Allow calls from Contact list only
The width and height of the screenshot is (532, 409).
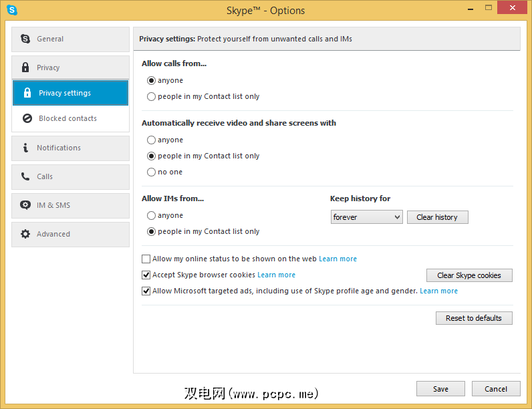point(151,97)
